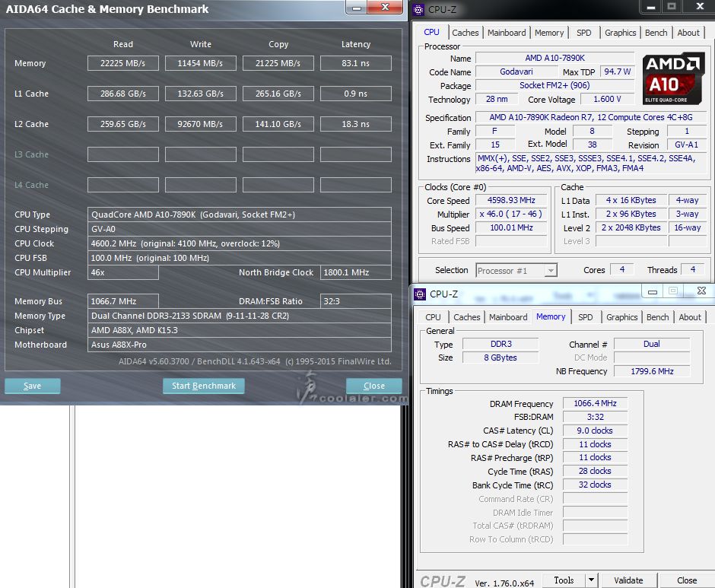Click the Validate button in CPU-Z
The width and height of the screenshot is (715, 588).
pos(628,580)
